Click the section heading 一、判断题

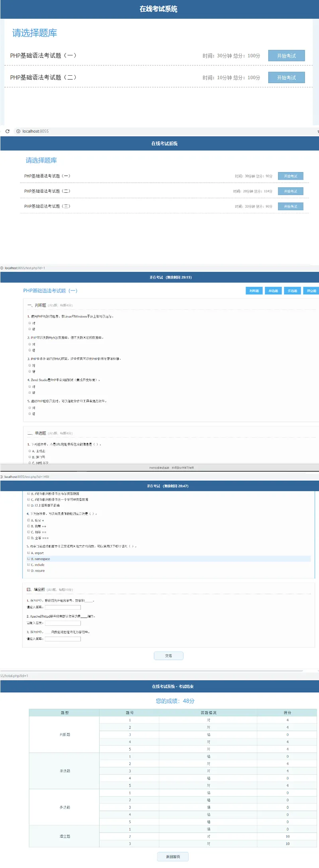(37, 305)
